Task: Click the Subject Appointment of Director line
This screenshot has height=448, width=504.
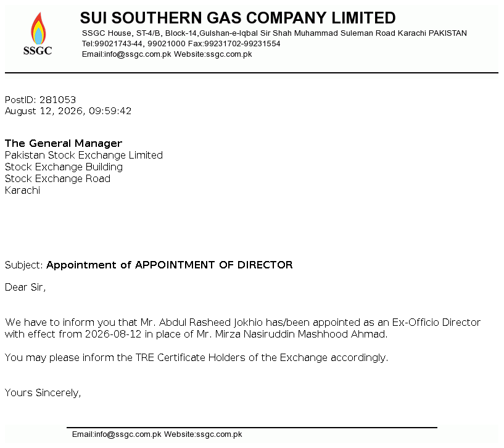Action: [x=149, y=265]
